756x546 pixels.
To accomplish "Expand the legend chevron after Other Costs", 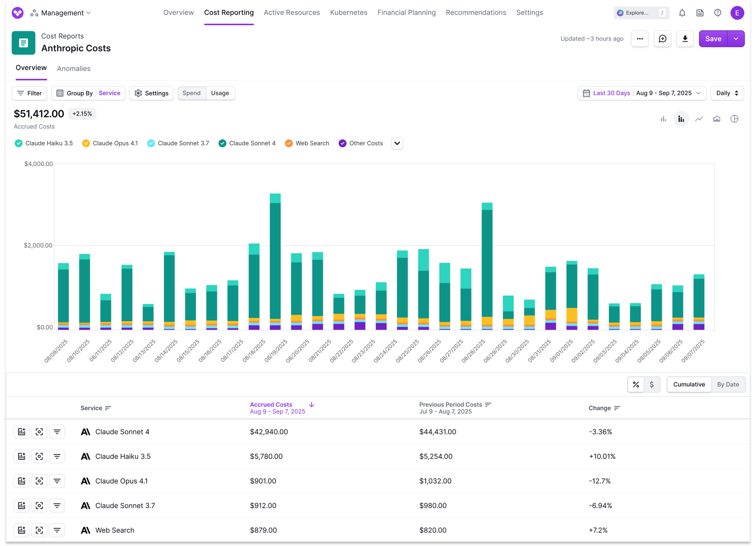I will pyautogui.click(x=397, y=143).
